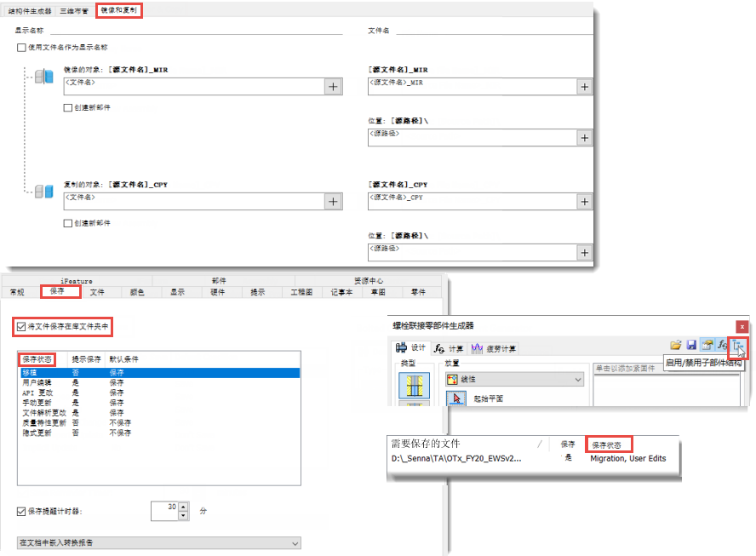Click plus button beside the copy 位置 <源路径> field

click(x=584, y=253)
